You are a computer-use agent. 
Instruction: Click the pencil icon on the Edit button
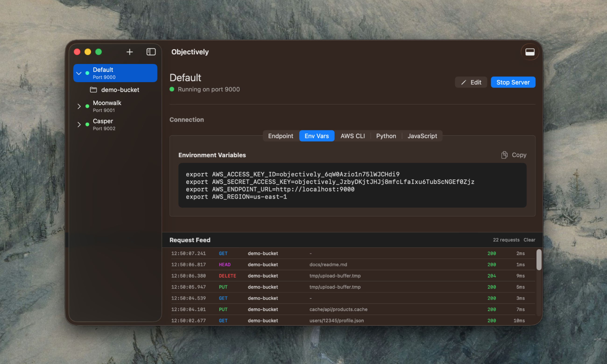[x=463, y=82]
